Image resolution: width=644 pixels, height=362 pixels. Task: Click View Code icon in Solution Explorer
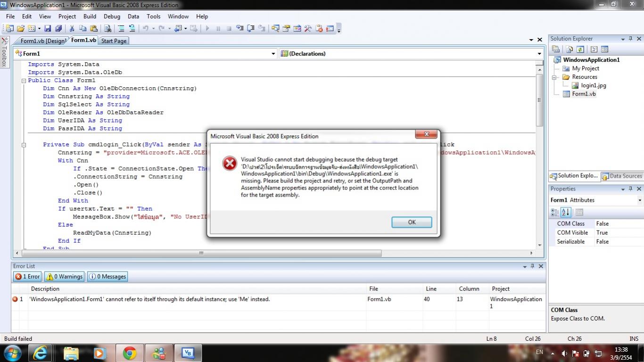594,49
